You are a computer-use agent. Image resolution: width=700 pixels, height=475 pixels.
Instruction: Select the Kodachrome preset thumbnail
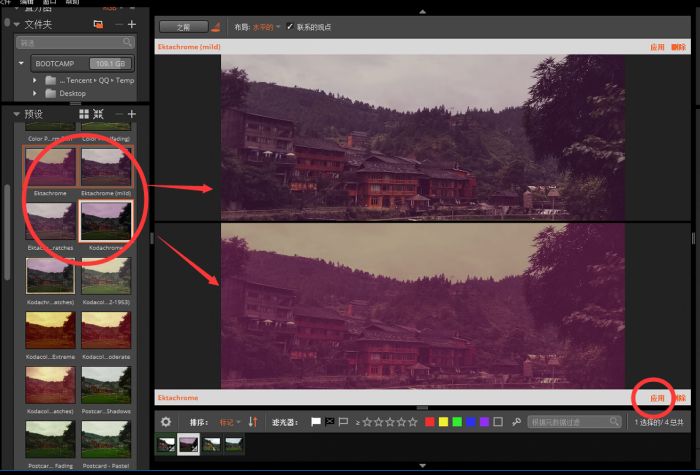tap(106, 221)
